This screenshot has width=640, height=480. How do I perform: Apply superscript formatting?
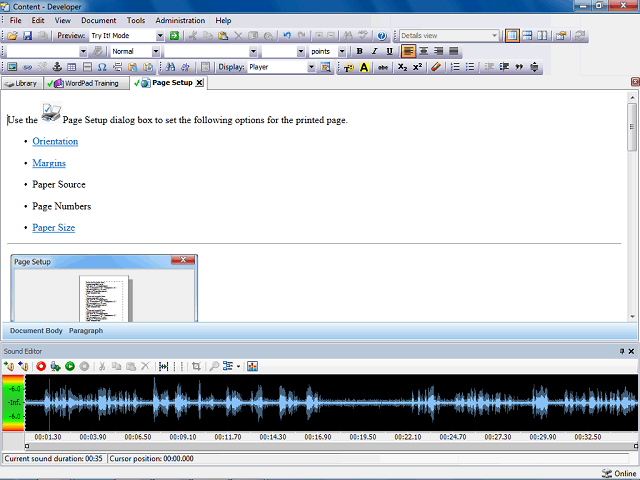417,67
